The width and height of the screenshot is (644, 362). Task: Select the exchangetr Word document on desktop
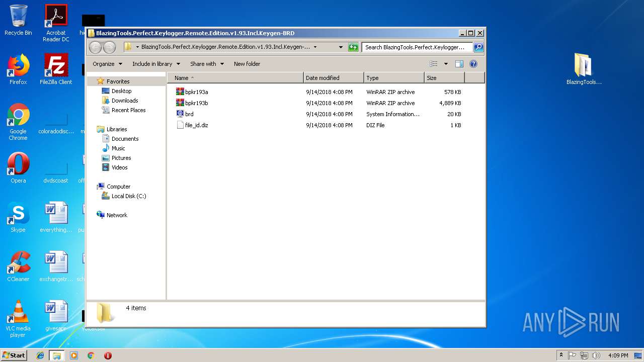pos(56,266)
